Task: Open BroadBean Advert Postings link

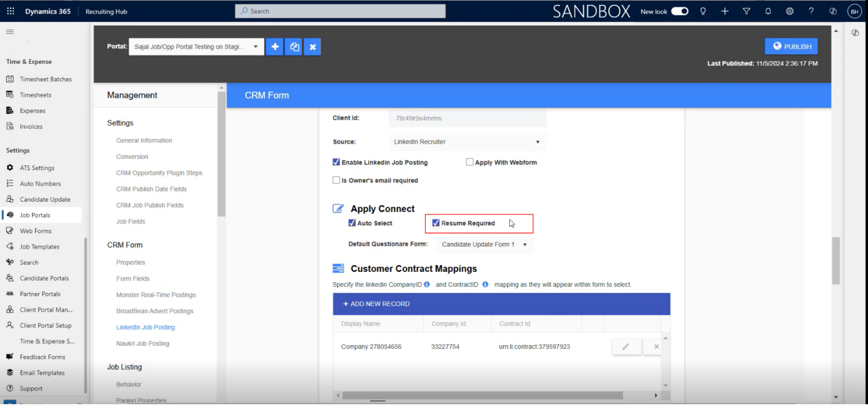Action: click(x=155, y=311)
